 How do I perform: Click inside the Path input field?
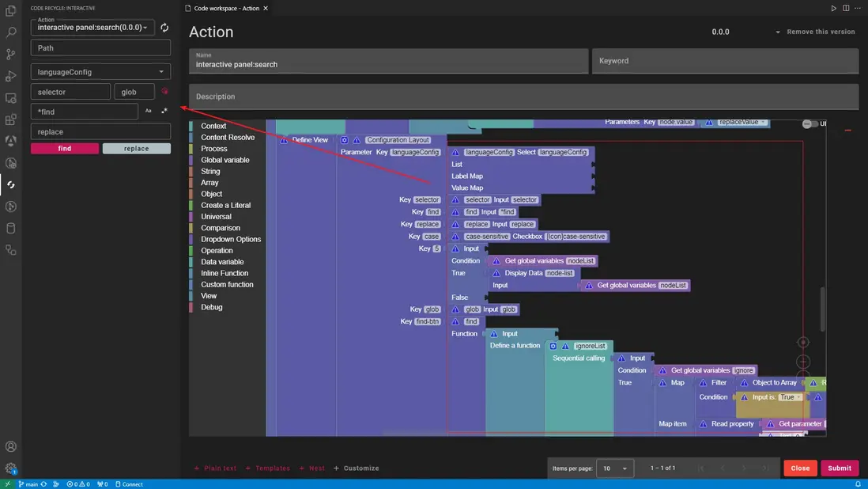100,47
